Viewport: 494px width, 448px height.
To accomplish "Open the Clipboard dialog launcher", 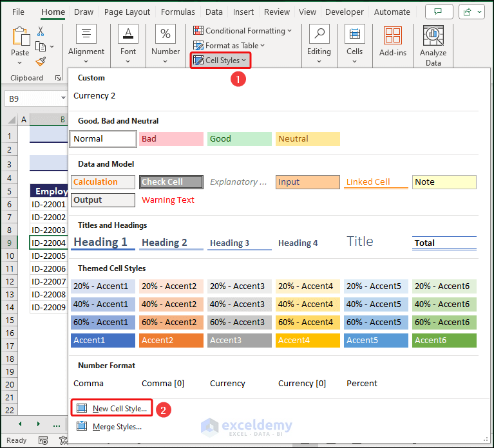I will pos(58,78).
